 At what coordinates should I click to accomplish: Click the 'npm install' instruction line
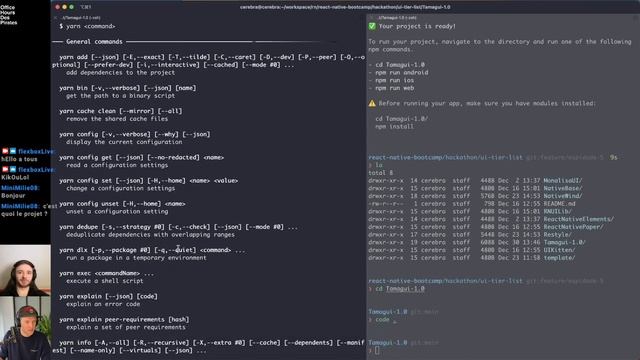[x=394, y=127]
